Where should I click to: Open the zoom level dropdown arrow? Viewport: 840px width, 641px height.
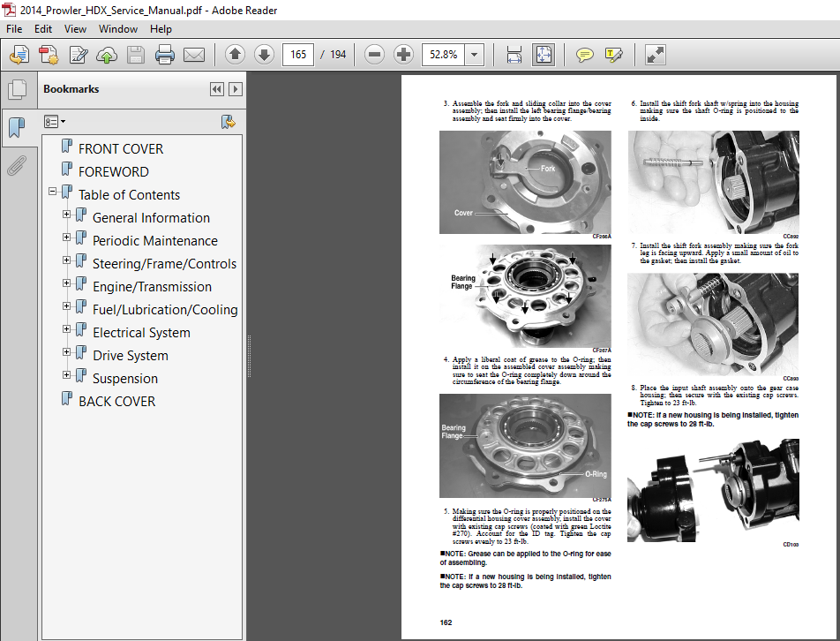474,55
